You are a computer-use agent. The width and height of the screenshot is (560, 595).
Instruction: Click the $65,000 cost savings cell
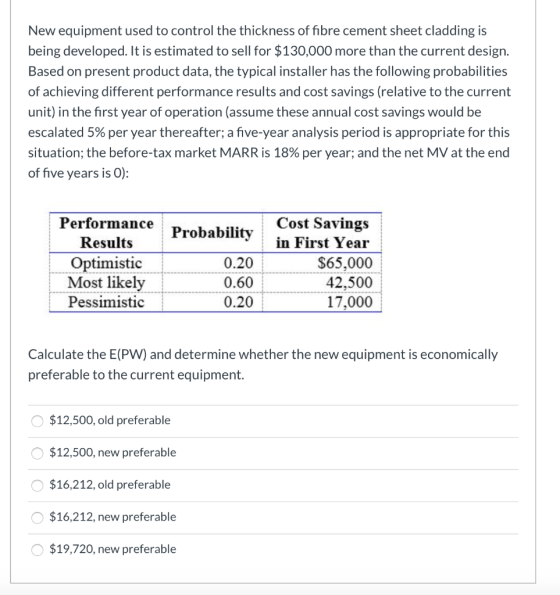345,263
